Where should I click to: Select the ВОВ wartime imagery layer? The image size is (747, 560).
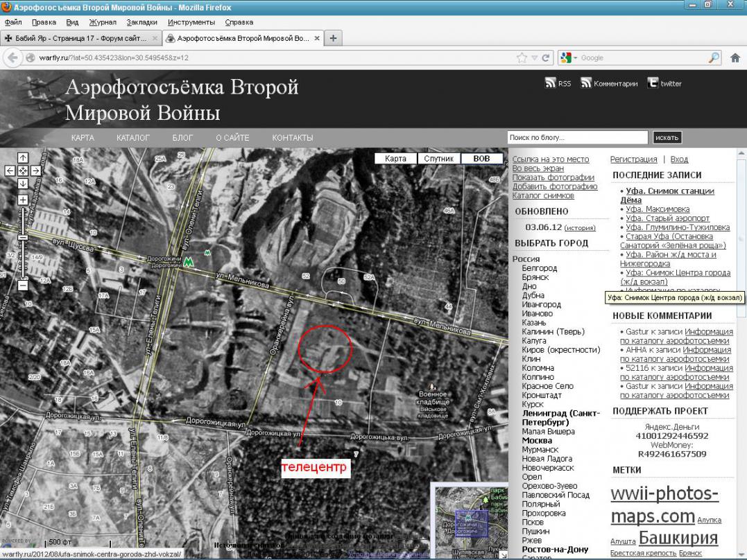click(481, 159)
